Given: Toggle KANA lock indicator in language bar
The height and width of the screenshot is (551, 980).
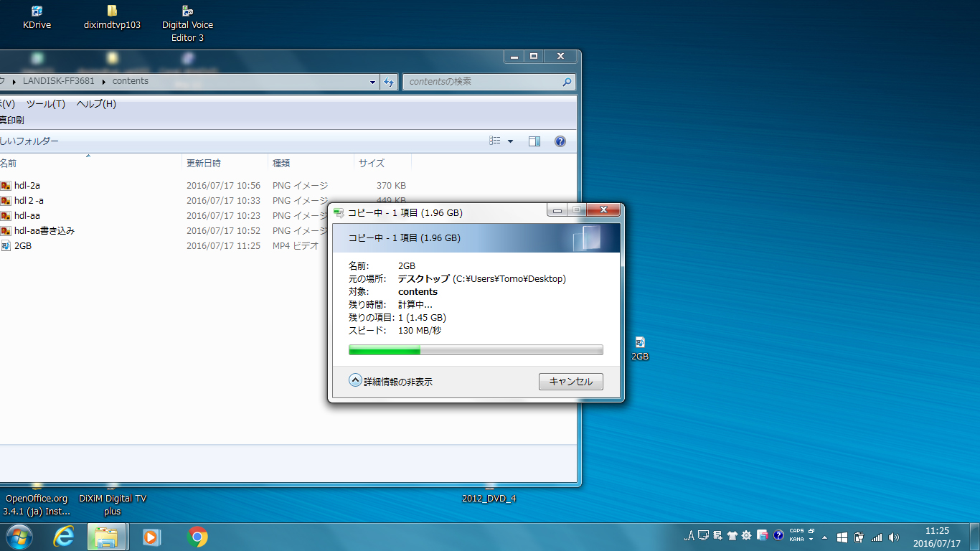Looking at the screenshot, I should click(796, 539).
